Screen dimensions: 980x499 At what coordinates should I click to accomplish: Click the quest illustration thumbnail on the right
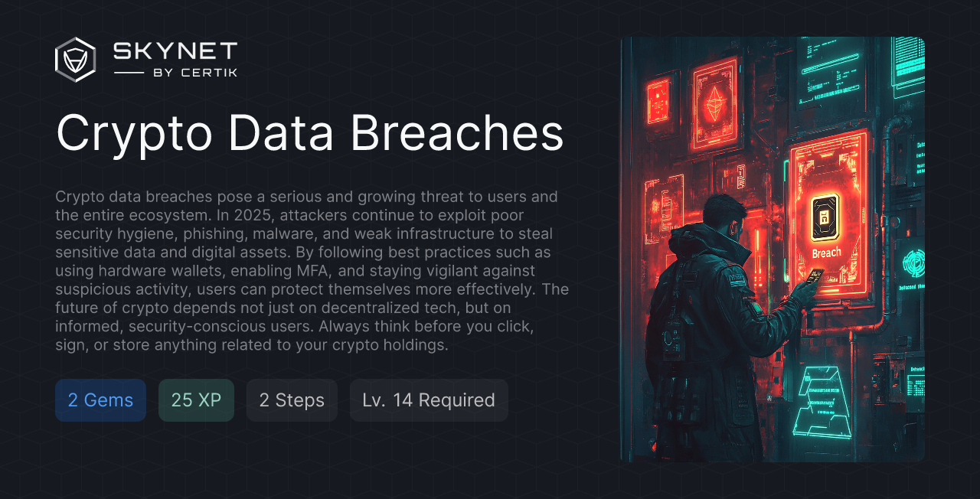coord(773,249)
